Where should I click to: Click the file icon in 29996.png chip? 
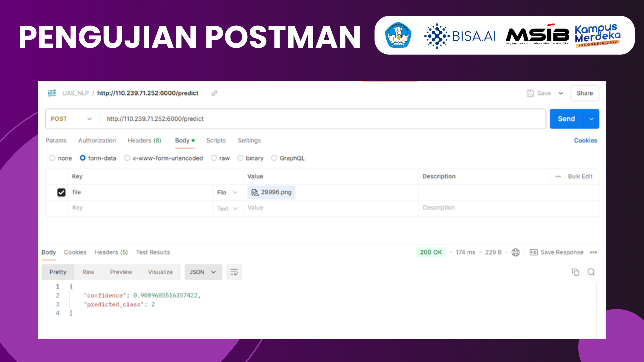pyautogui.click(x=255, y=192)
